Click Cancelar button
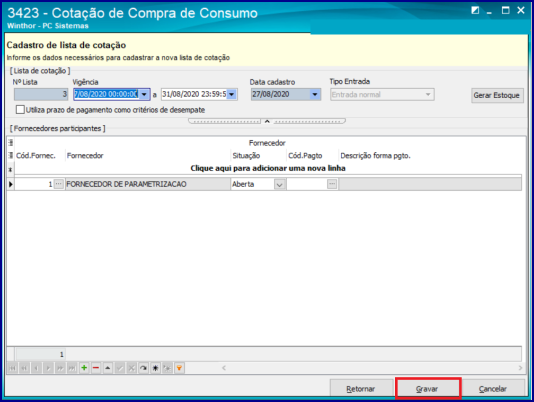Screen dimensions: 534x402 point(493,389)
